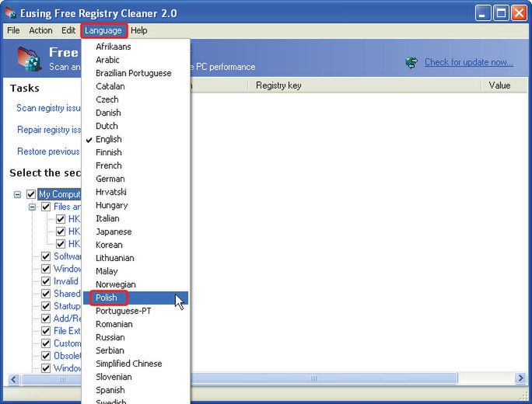The width and height of the screenshot is (532, 404).
Task: Choose Hrvatski from the menu
Action: (135, 192)
